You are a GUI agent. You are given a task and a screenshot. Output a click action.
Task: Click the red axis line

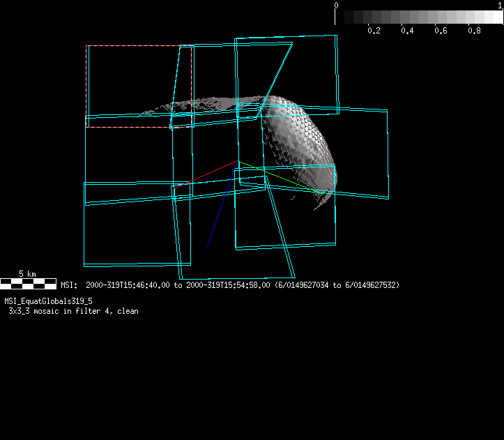(x=206, y=174)
